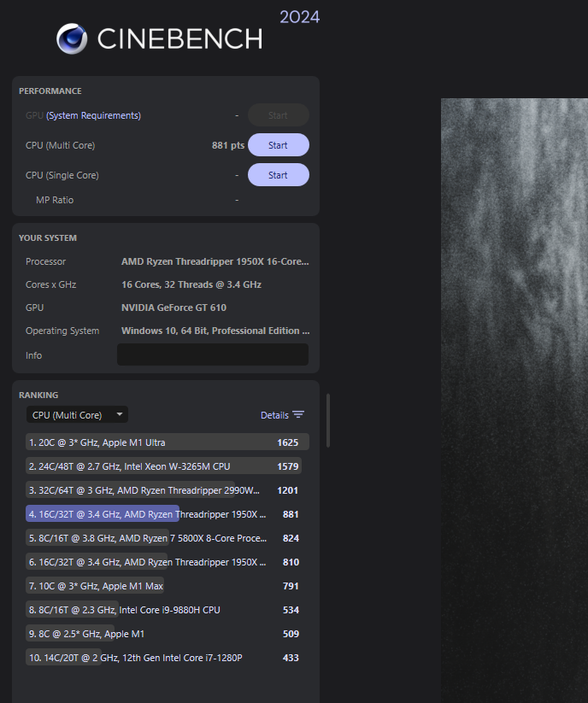Click the 881 pts multi core score
This screenshot has width=588, height=703.
[x=228, y=145]
